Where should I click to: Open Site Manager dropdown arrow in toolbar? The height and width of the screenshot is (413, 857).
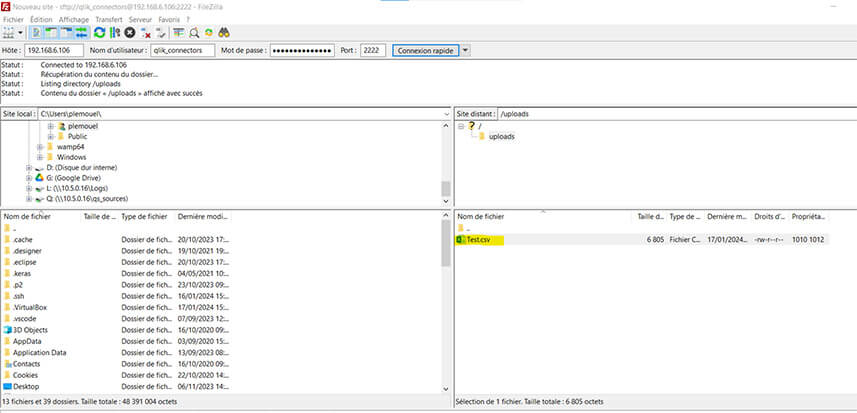coord(20,33)
